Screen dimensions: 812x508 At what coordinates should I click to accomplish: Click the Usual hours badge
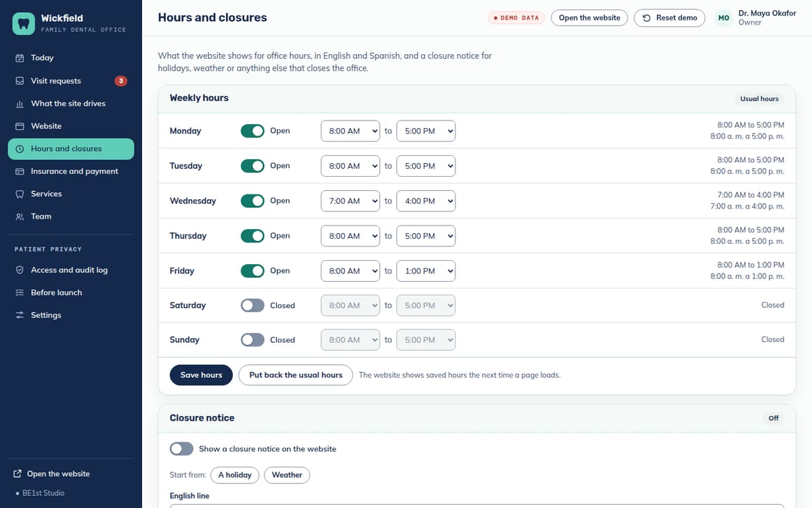pyautogui.click(x=759, y=99)
